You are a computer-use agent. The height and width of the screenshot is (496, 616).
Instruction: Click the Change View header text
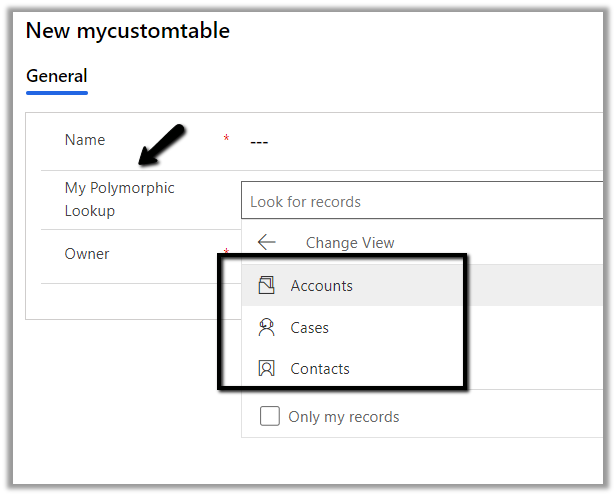[x=350, y=242]
